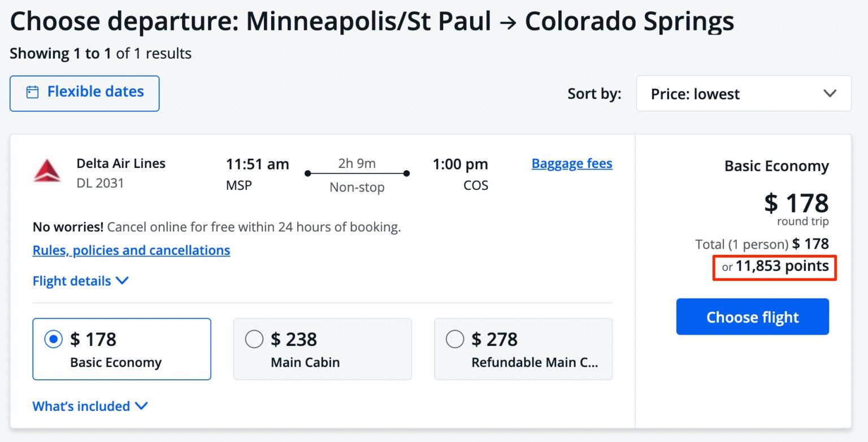Select the $278 Refundable Main Cabin option

[x=455, y=339]
